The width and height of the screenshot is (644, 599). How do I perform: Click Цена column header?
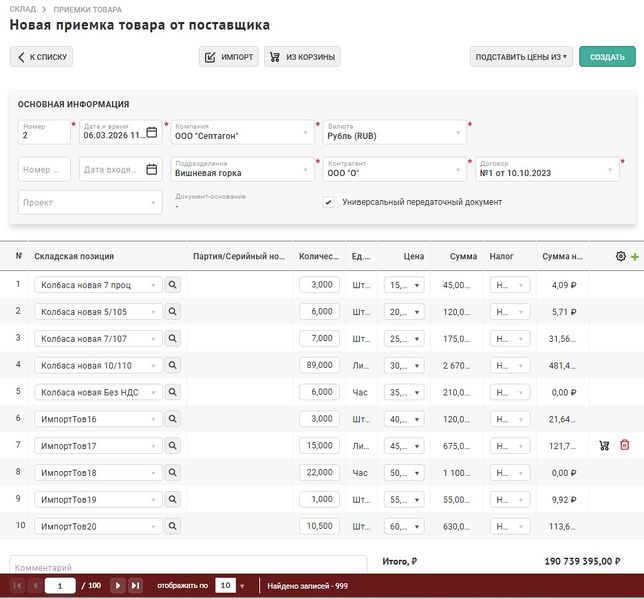(x=414, y=256)
